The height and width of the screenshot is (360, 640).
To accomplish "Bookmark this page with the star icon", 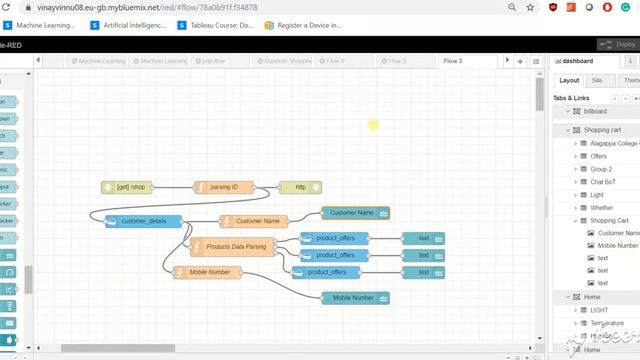I will tap(530, 7).
